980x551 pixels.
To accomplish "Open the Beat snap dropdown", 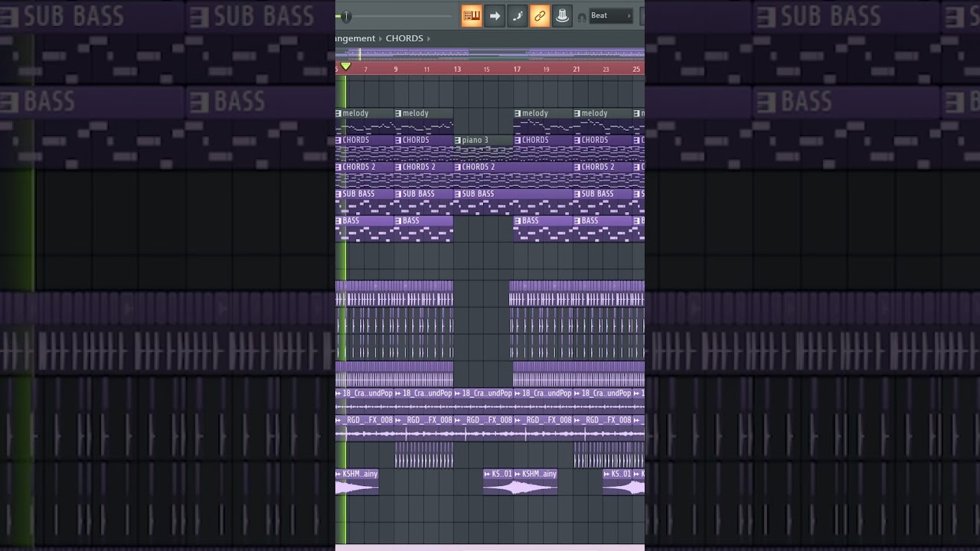I will click(611, 15).
